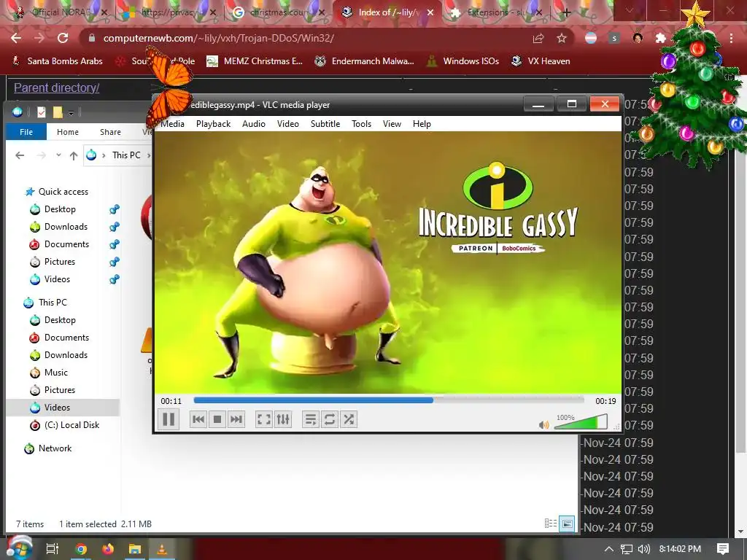Follow the Parent directory link

57,87
